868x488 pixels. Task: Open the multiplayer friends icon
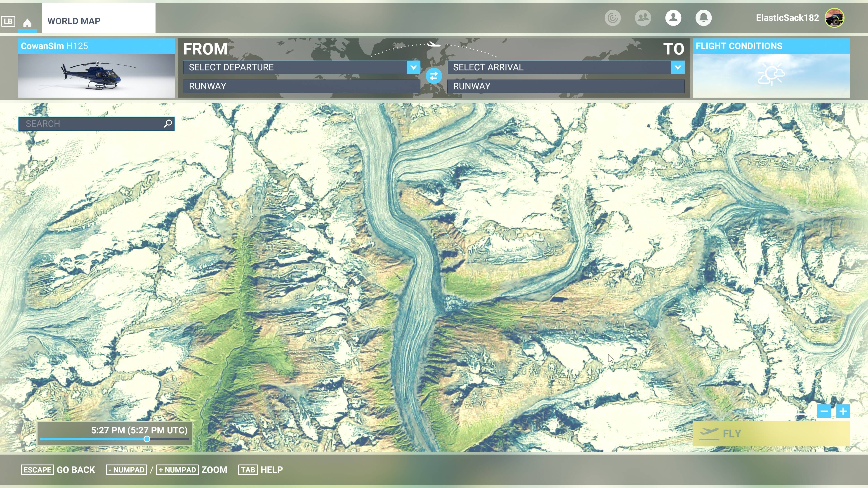(x=643, y=18)
